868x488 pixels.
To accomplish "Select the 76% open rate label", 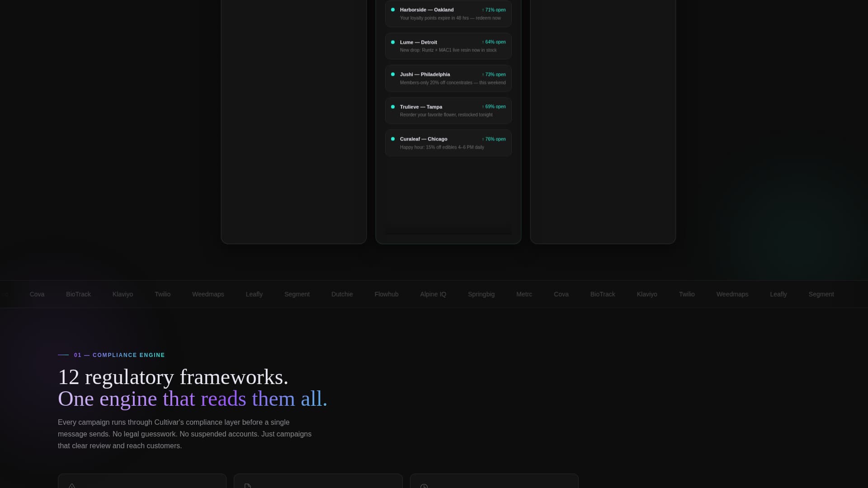I will [494, 139].
